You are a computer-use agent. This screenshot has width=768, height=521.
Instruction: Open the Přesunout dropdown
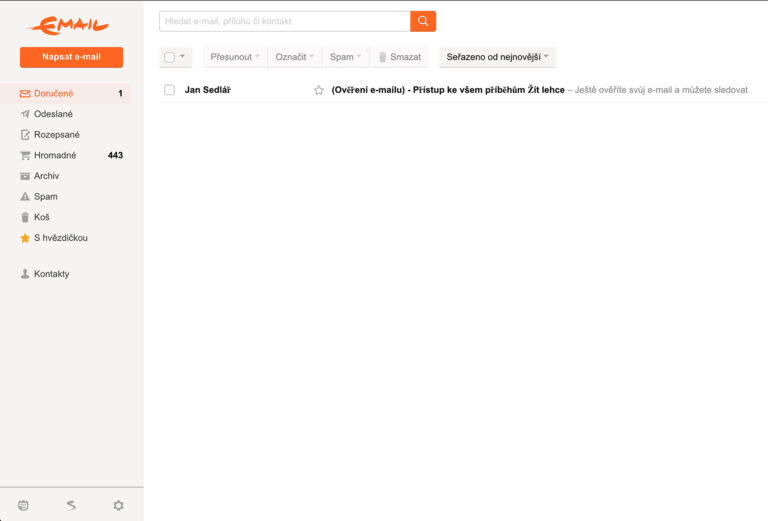pos(235,57)
